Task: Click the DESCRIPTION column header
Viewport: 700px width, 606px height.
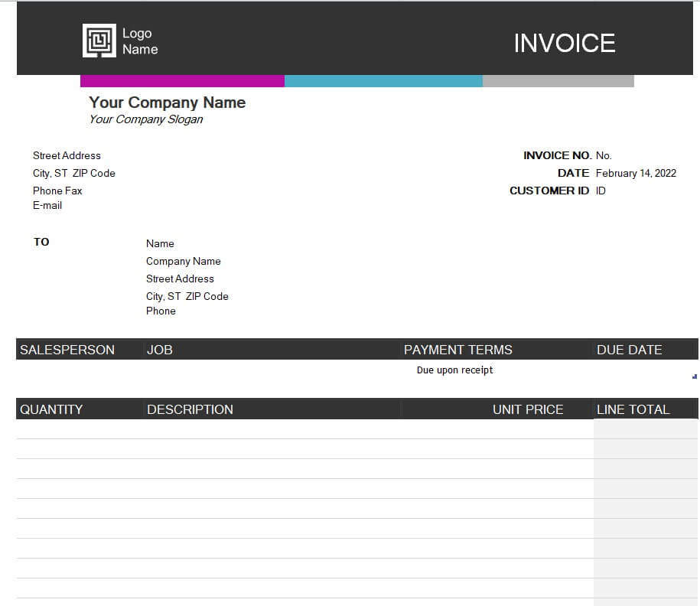Action: click(190, 409)
